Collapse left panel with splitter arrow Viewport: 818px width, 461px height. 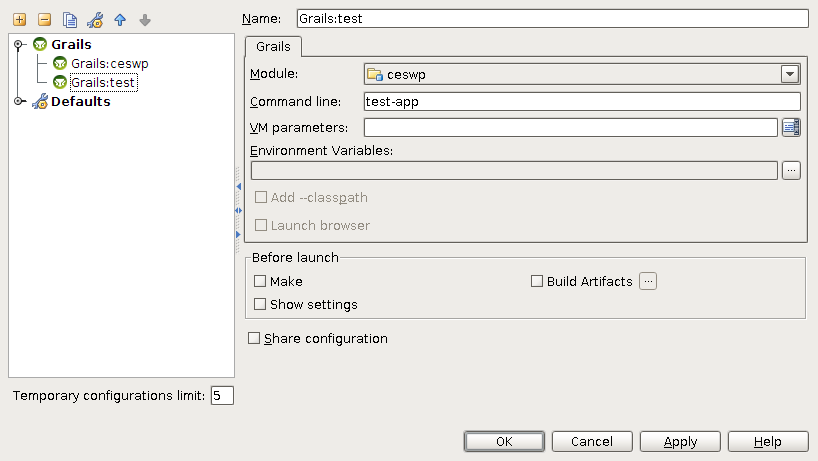238,186
